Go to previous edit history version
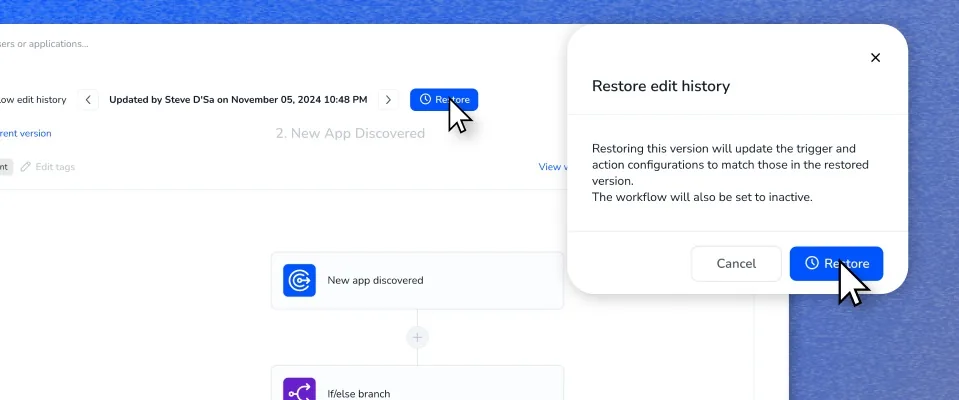 click(x=88, y=100)
